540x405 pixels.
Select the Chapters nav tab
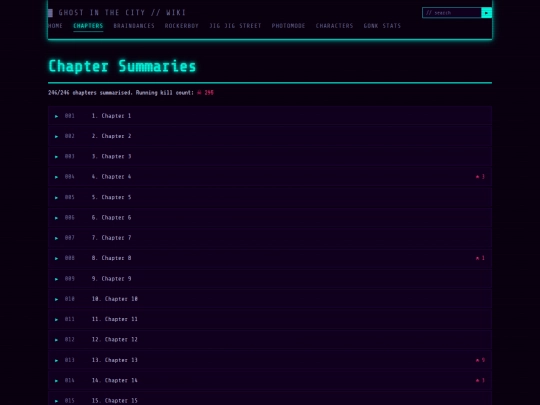88,26
